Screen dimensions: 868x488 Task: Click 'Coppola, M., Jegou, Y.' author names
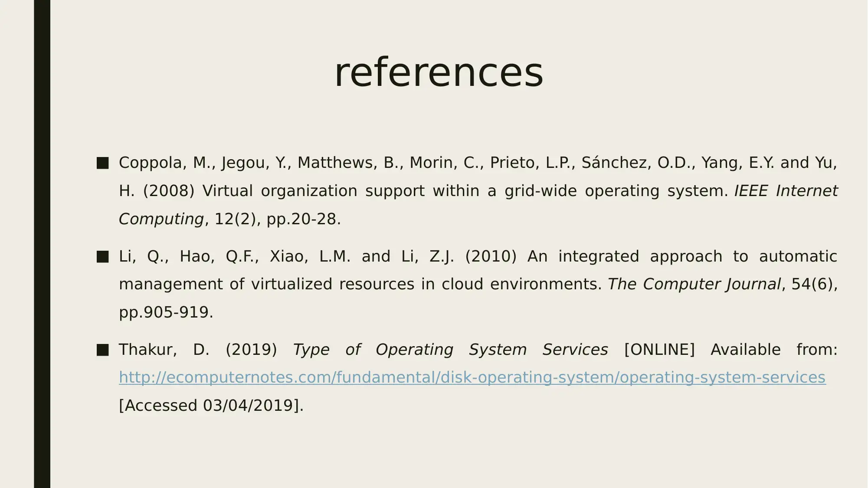click(205, 163)
